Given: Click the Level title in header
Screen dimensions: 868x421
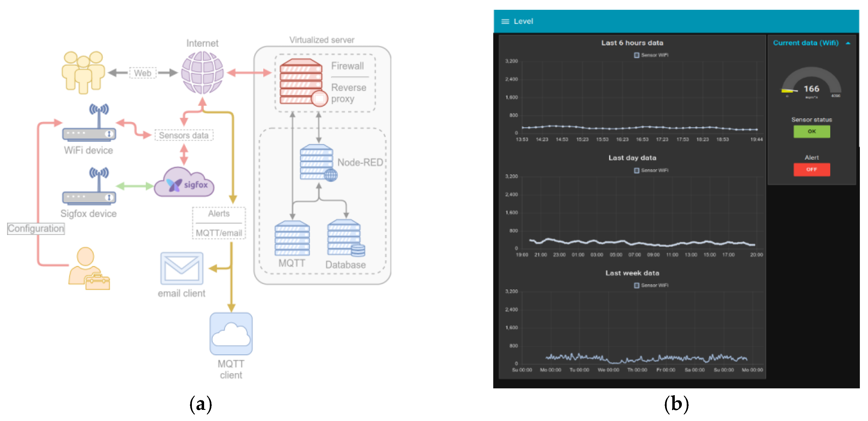Looking at the screenshot, I should pyautogui.click(x=523, y=21).
